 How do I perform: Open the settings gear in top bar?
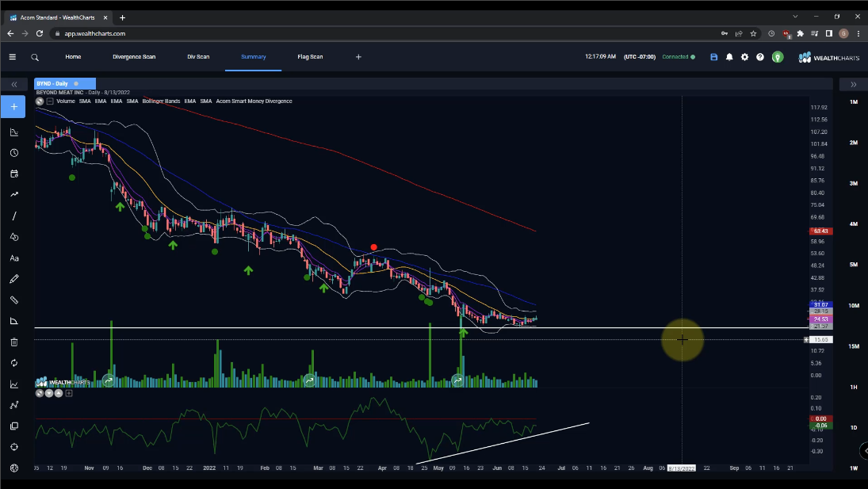744,57
